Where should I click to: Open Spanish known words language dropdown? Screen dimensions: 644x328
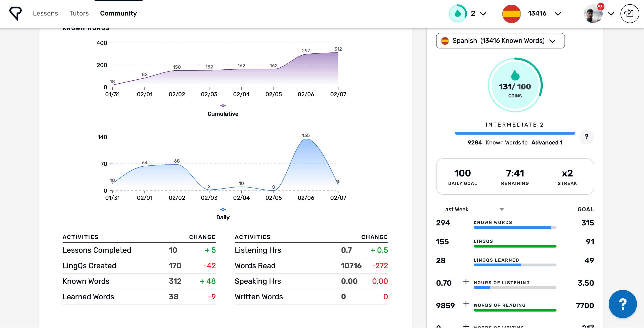[500, 41]
